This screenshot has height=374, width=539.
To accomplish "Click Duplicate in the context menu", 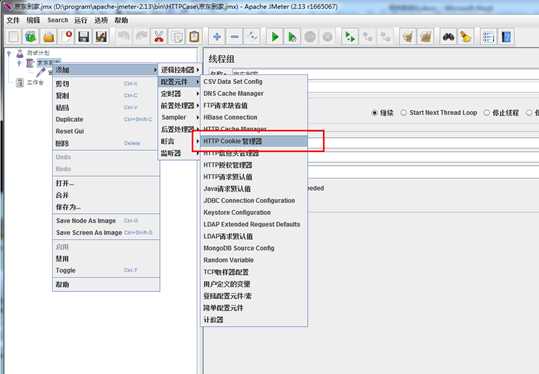I will [69, 119].
